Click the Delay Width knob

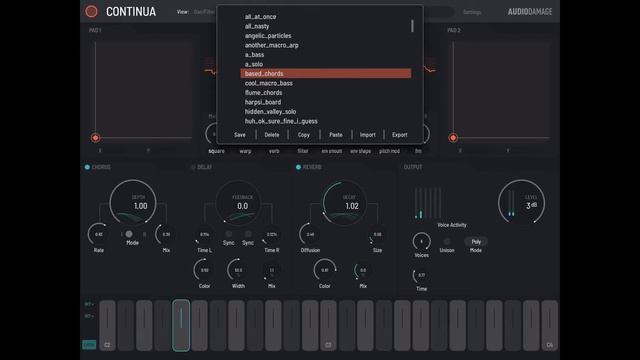pos(238,270)
